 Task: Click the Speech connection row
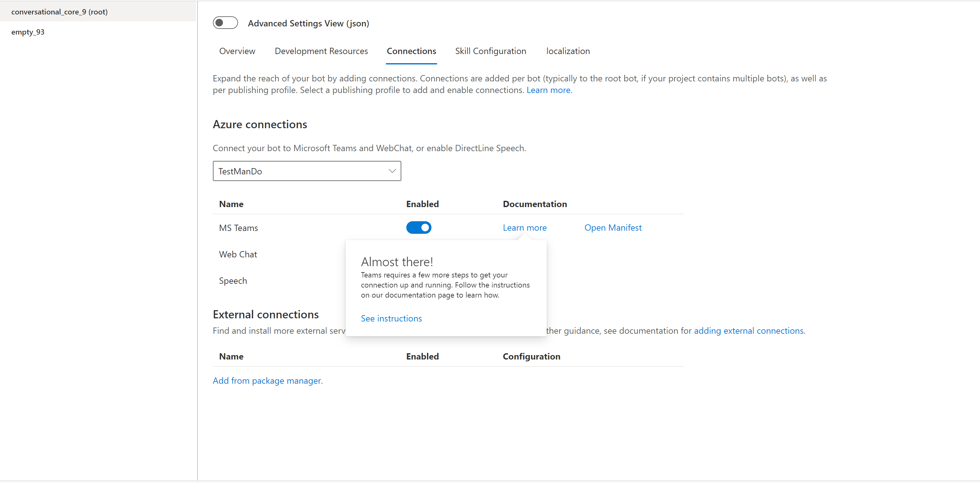(233, 281)
